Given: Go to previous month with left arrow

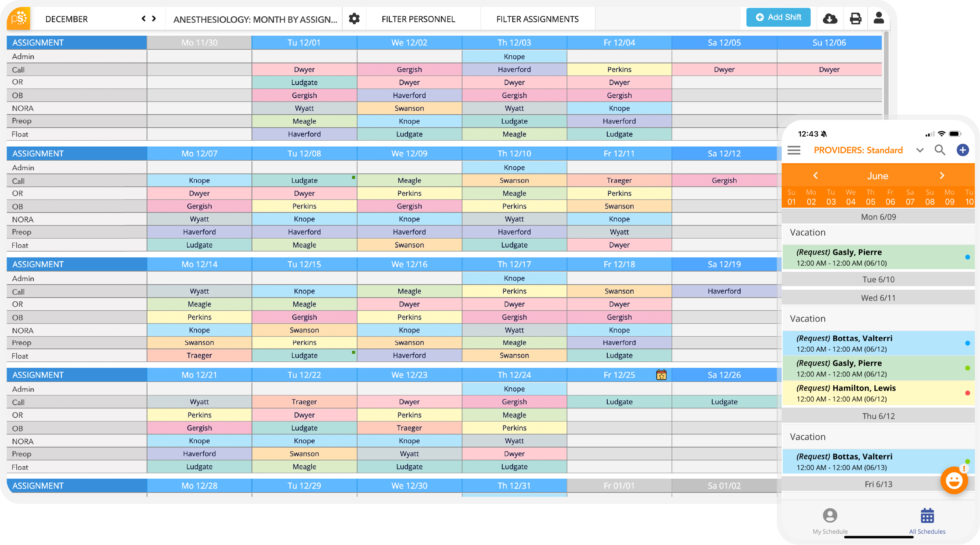Looking at the screenshot, I should (x=143, y=19).
